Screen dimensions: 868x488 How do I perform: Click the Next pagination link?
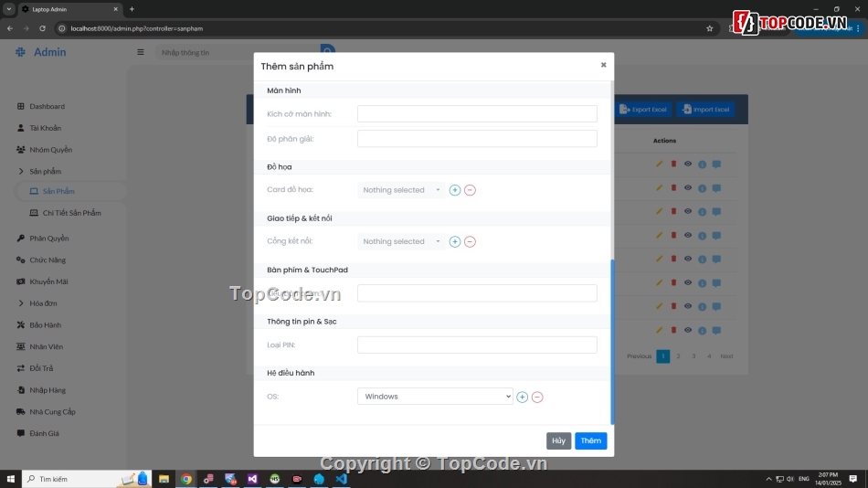[726, 356]
